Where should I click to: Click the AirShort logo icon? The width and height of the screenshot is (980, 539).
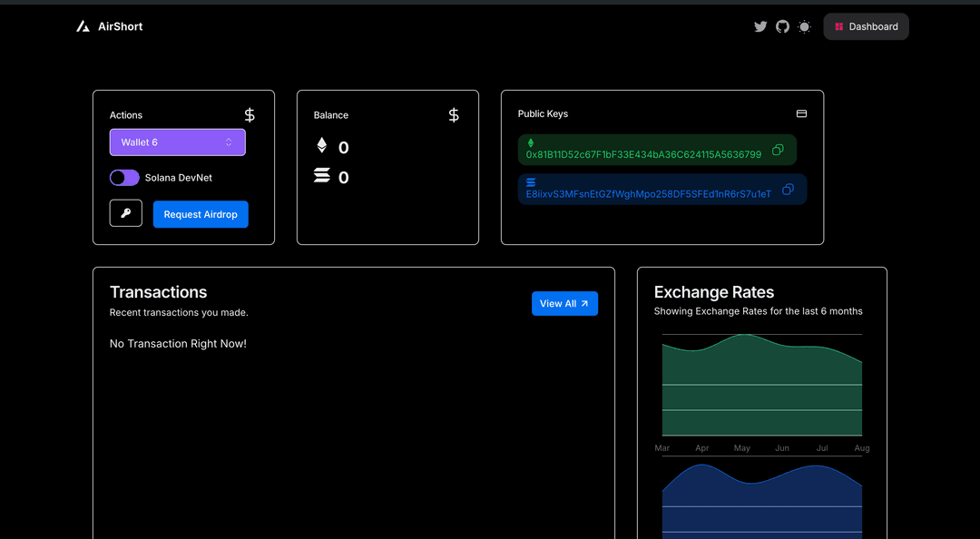83,27
